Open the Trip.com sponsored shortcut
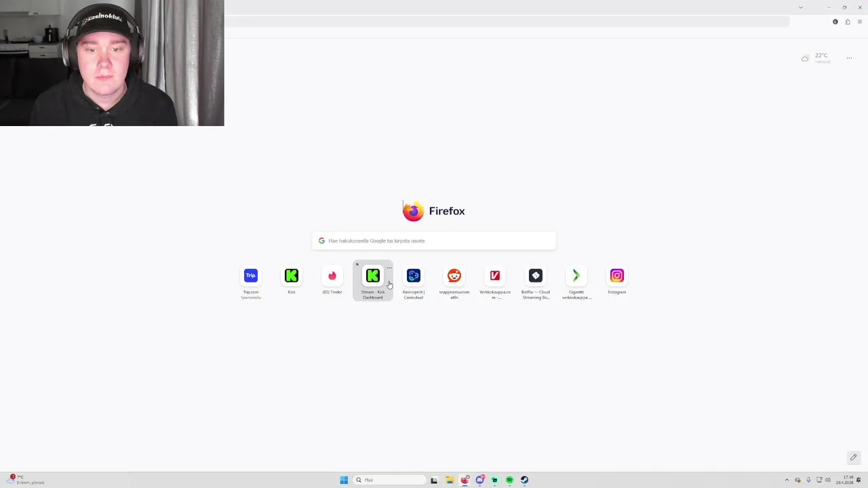The height and width of the screenshot is (488, 868). click(x=251, y=281)
